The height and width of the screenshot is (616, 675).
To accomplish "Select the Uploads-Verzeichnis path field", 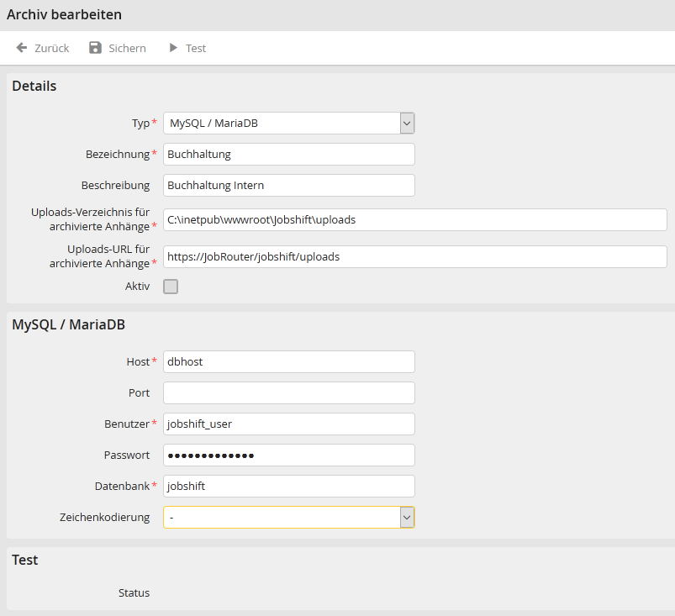I will tap(414, 220).
